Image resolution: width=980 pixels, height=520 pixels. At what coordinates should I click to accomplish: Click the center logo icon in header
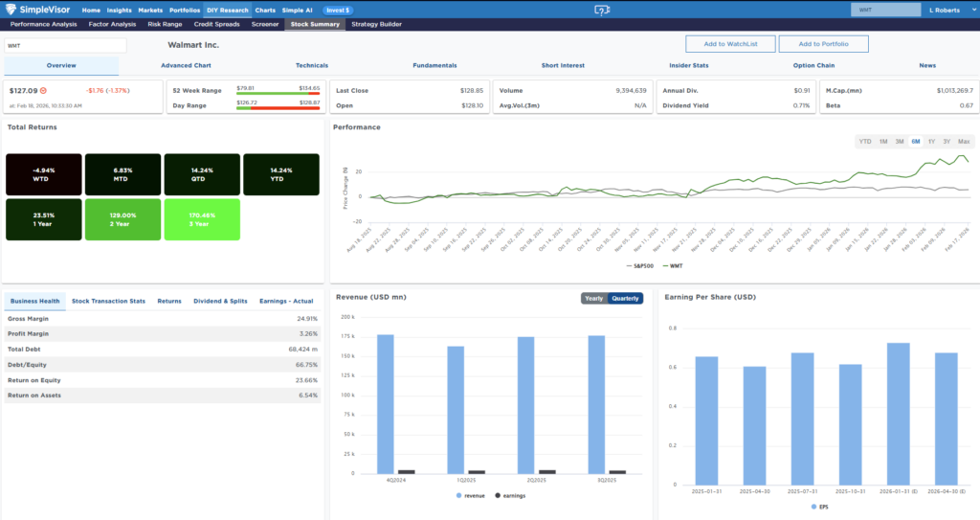click(x=603, y=10)
